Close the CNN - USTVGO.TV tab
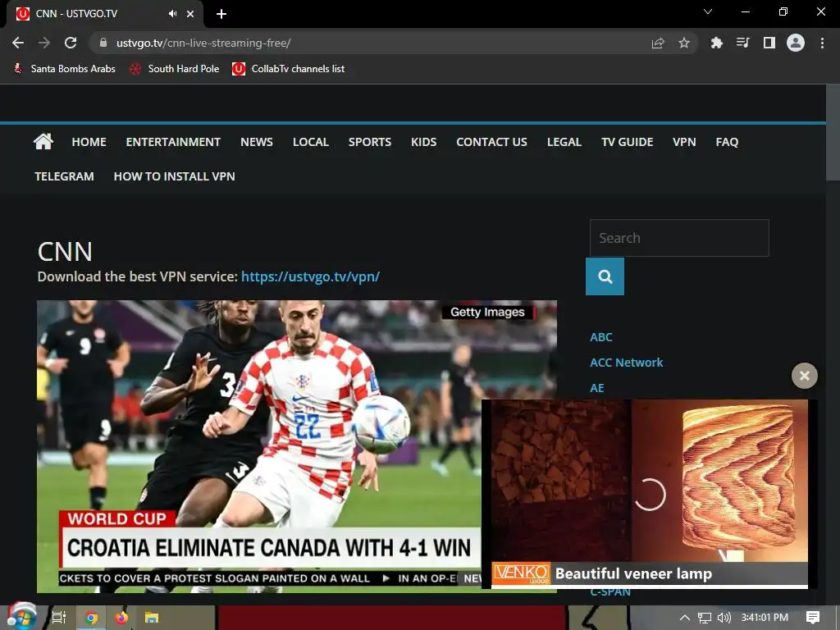 tap(190, 14)
